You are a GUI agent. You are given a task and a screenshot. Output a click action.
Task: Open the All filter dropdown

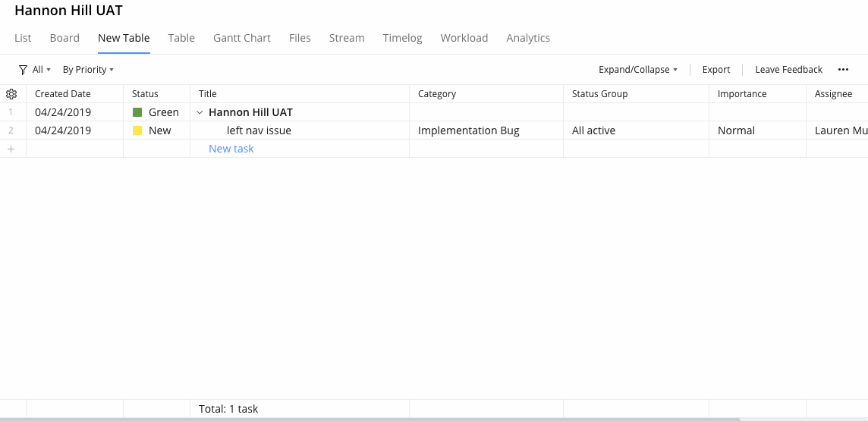click(42, 70)
